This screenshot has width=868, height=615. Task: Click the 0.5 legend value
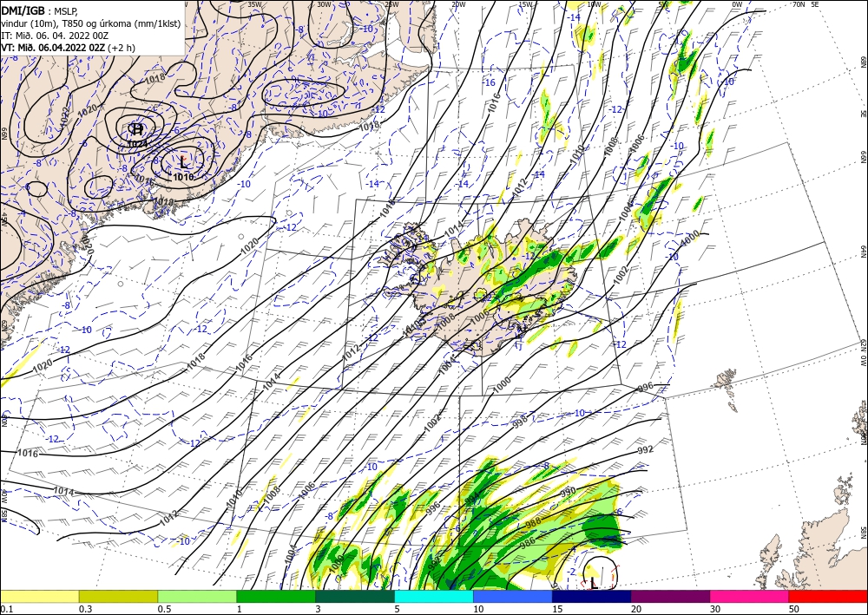pos(163,609)
